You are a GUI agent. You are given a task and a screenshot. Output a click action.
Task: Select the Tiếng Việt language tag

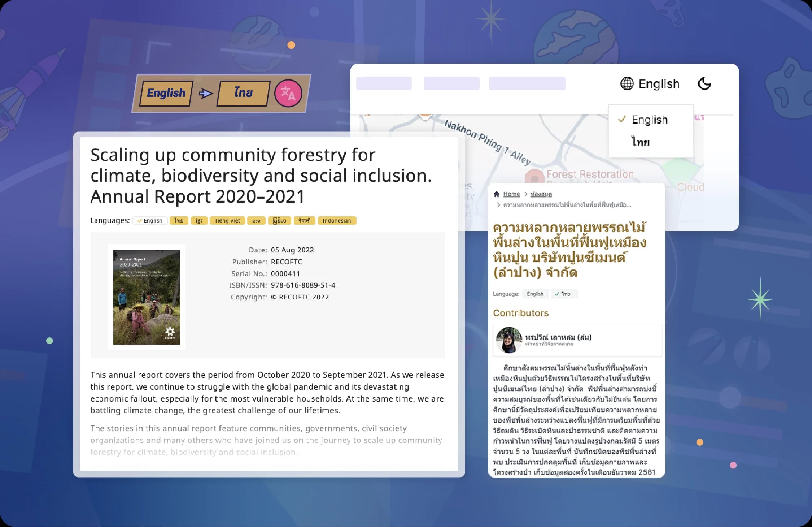227,221
